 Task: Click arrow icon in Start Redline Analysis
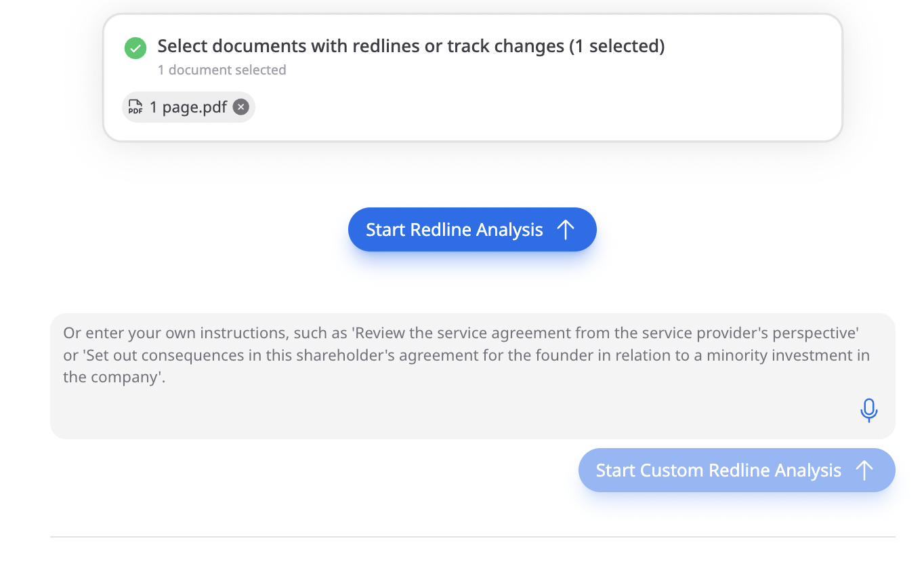pos(566,230)
